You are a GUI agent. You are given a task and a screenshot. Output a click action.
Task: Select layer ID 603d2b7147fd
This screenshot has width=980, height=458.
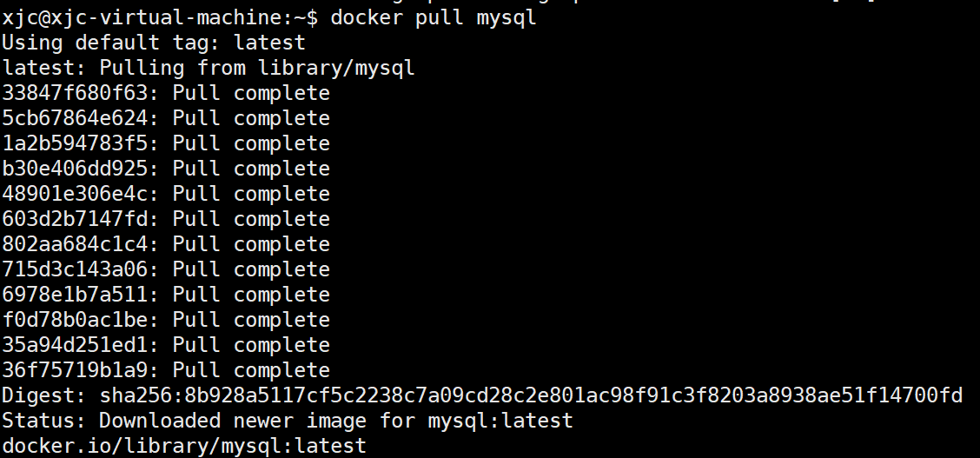click(75, 219)
